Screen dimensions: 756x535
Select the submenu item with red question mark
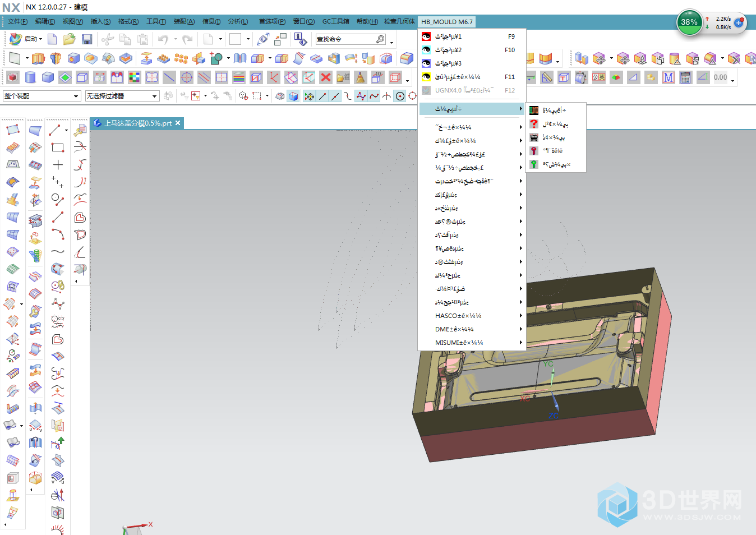556,124
